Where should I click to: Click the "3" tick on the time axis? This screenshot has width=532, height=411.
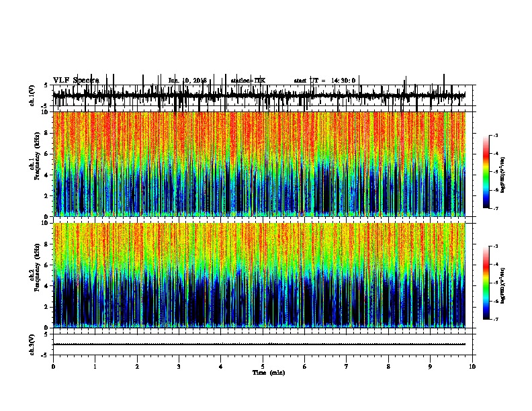click(x=179, y=367)
